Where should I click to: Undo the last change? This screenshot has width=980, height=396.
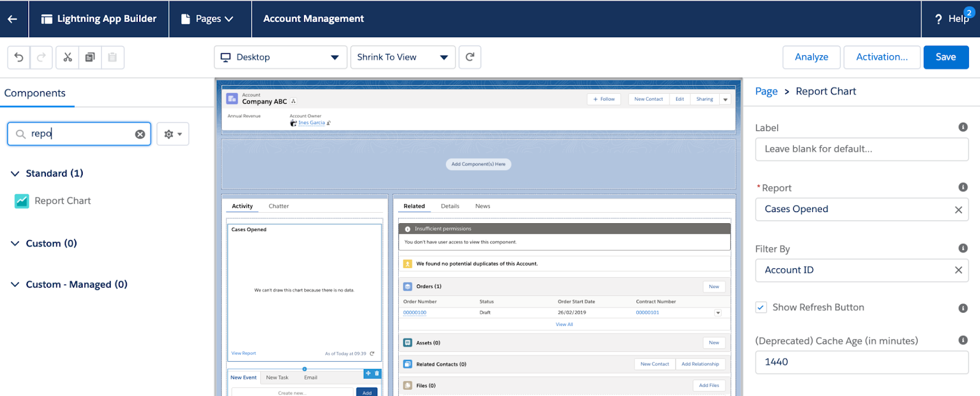click(19, 57)
